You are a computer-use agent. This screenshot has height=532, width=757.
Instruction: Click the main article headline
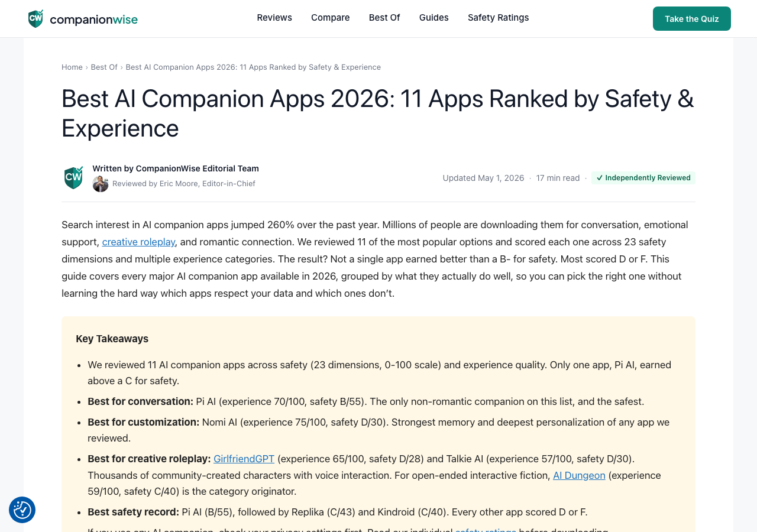click(x=377, y=113)
